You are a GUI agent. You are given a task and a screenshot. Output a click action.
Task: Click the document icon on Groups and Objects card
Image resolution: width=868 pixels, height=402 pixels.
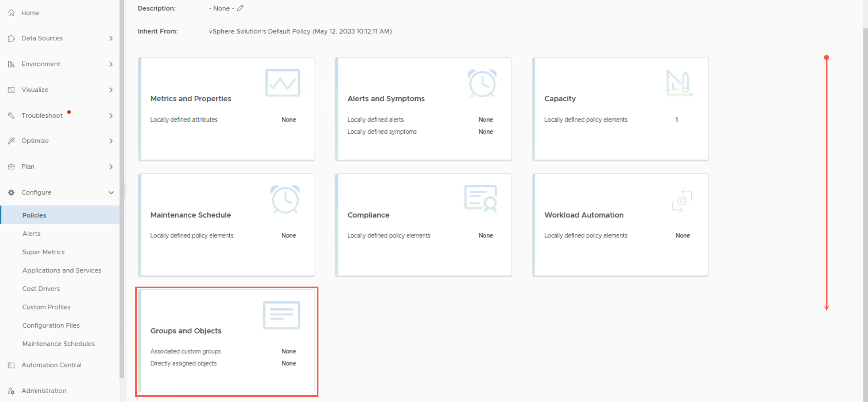pyautogui.click(x=281, y=315)
